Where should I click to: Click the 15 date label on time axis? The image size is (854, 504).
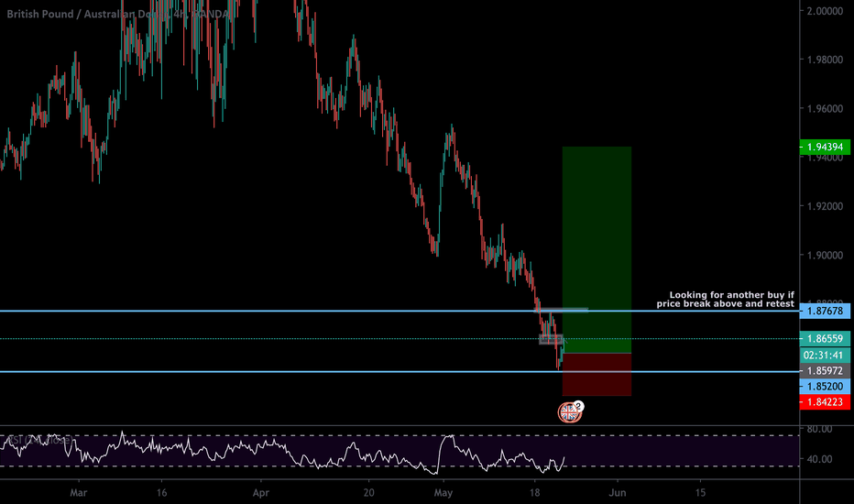700,493
